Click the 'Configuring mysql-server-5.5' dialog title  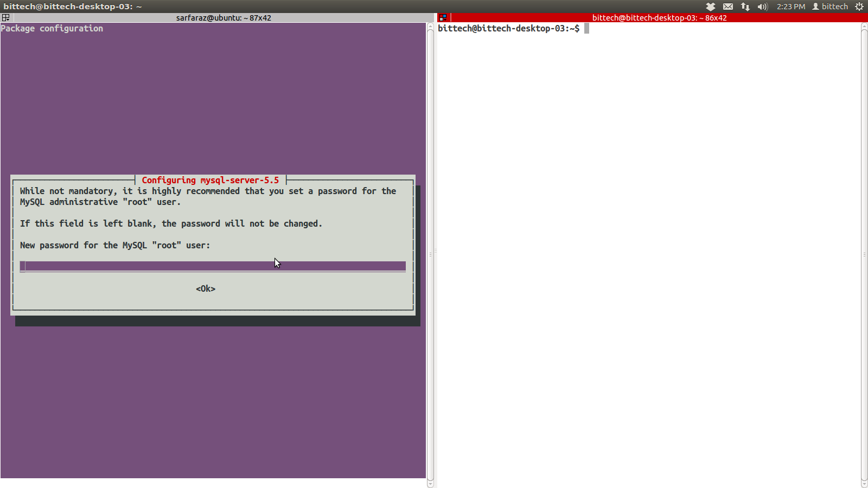pos(210,180)
